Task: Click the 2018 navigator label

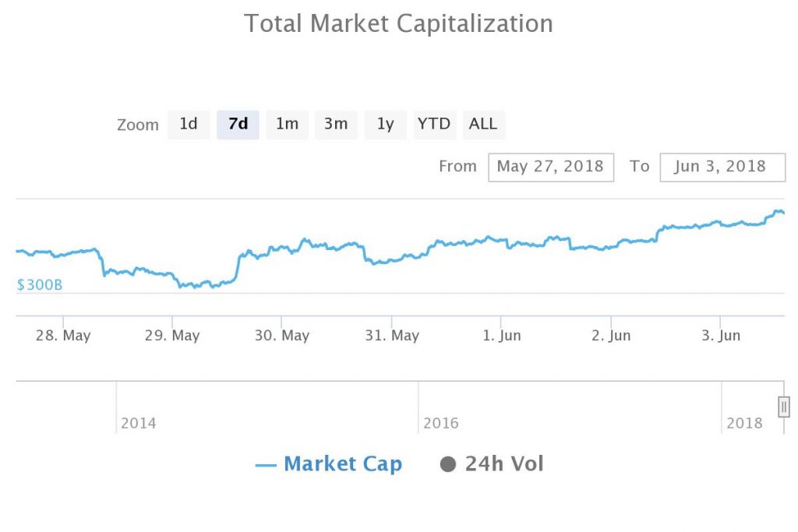Action: point(744,424)
